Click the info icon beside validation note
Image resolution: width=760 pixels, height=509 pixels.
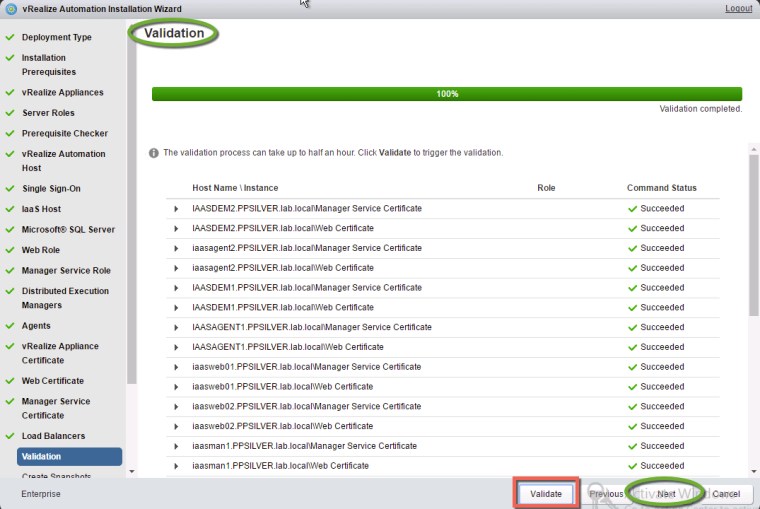tap(154, 153)
